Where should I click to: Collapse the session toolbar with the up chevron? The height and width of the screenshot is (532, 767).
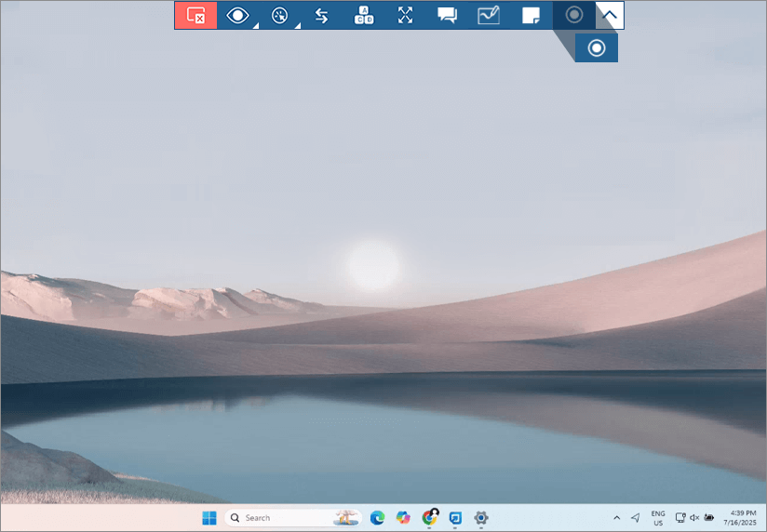611,15
